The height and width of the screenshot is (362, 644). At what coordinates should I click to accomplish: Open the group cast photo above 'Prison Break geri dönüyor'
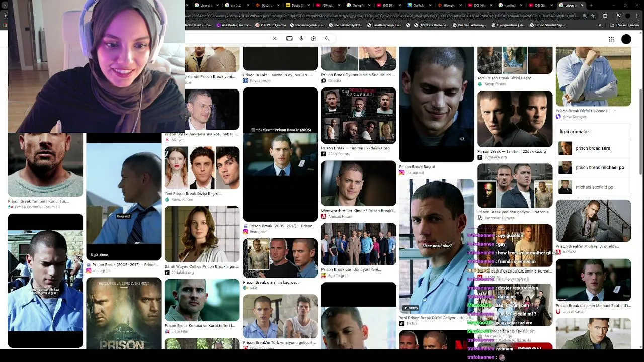(358, 244)
